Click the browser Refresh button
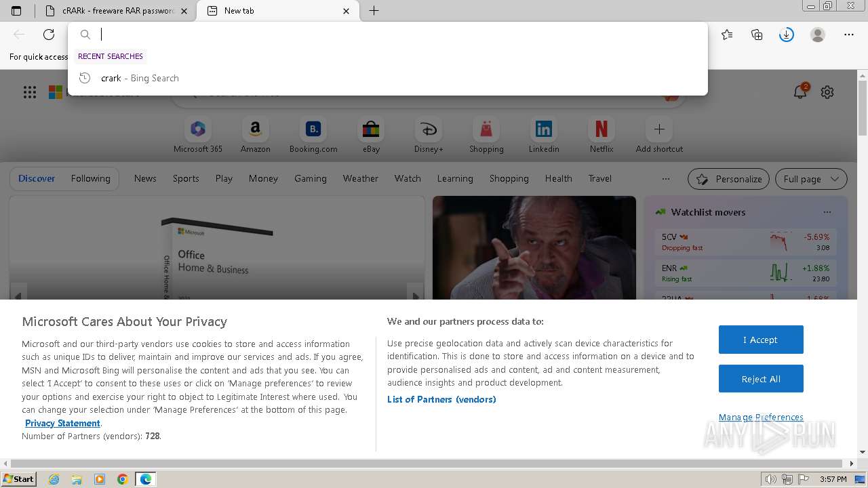 pos(49,35)
